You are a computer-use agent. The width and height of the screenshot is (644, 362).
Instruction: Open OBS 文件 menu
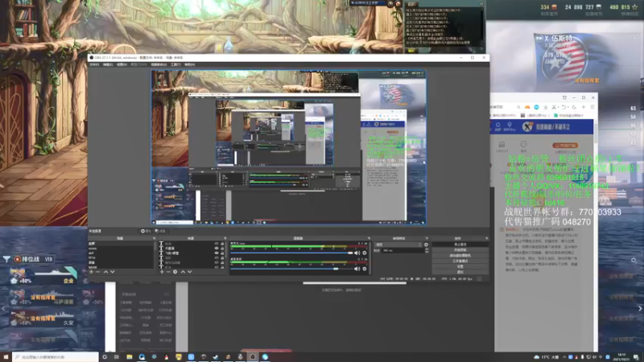point(94,64)
